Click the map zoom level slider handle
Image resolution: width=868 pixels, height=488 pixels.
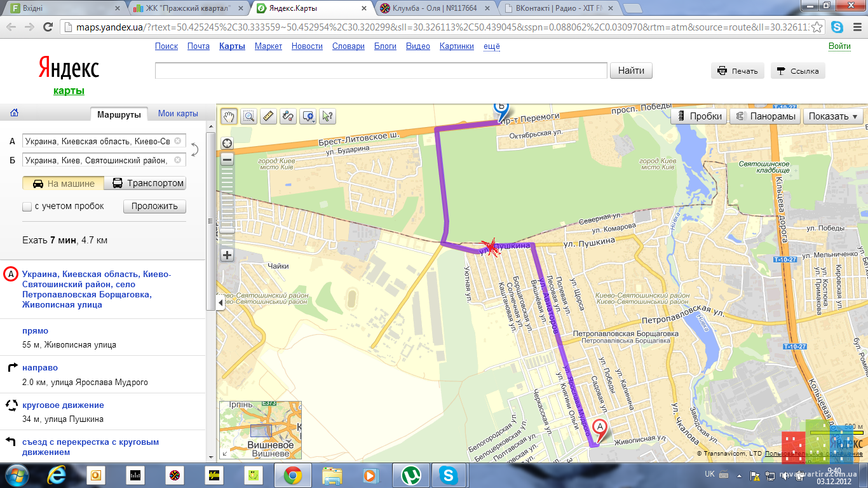pyautogui.click(x=227, y=231)
